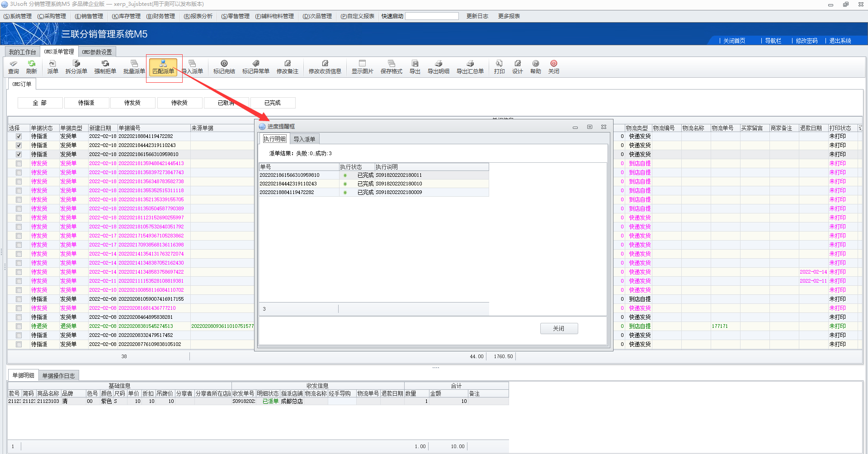
Task: Click the 导出汇总单 icon
Action: [470, 67]
